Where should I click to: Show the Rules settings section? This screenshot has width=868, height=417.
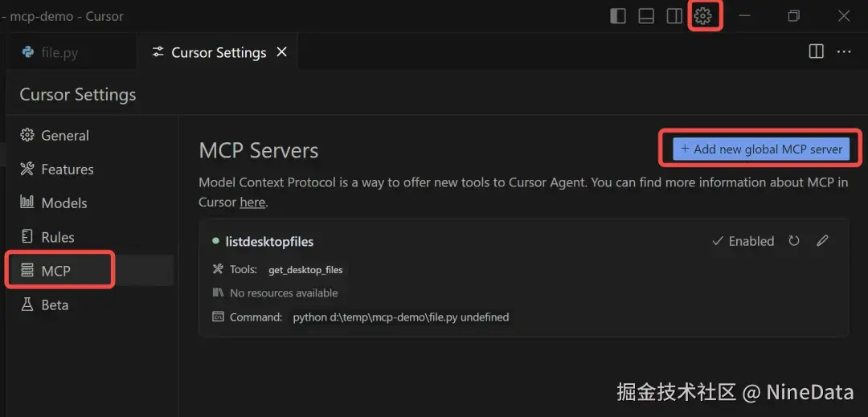(58, 237)
